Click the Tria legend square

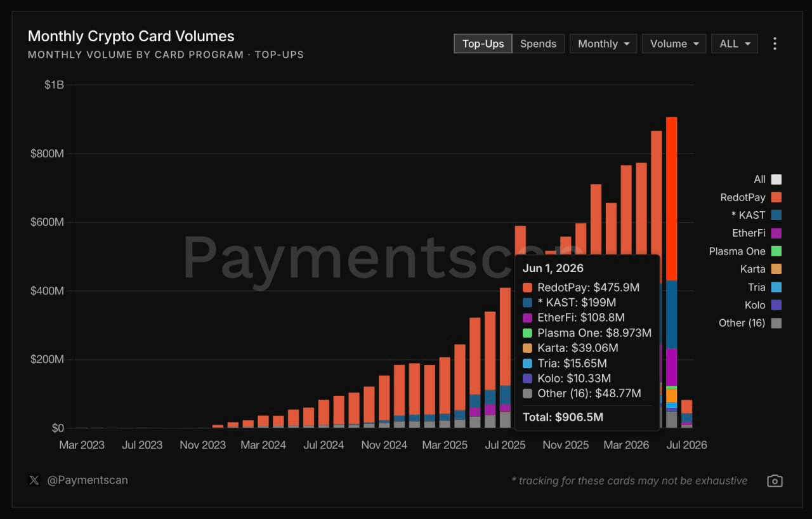[x=776, y=287]
